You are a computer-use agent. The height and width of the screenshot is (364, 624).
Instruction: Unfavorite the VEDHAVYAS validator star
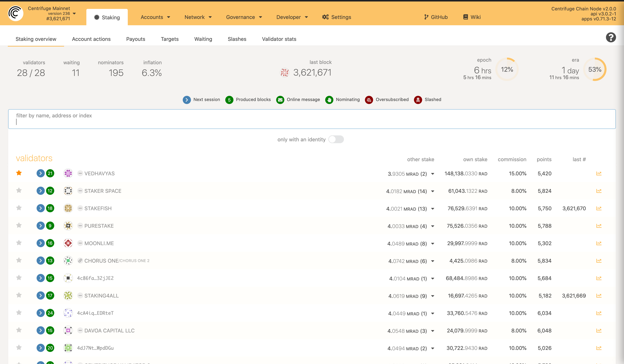click(x=19, y=173)
